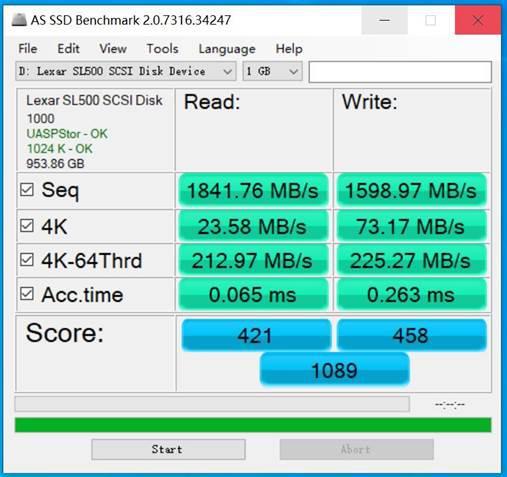Click the grayed-out maximize window icon
The width and height of the screenshot is (507, 477).
click(x=431, y=20)
